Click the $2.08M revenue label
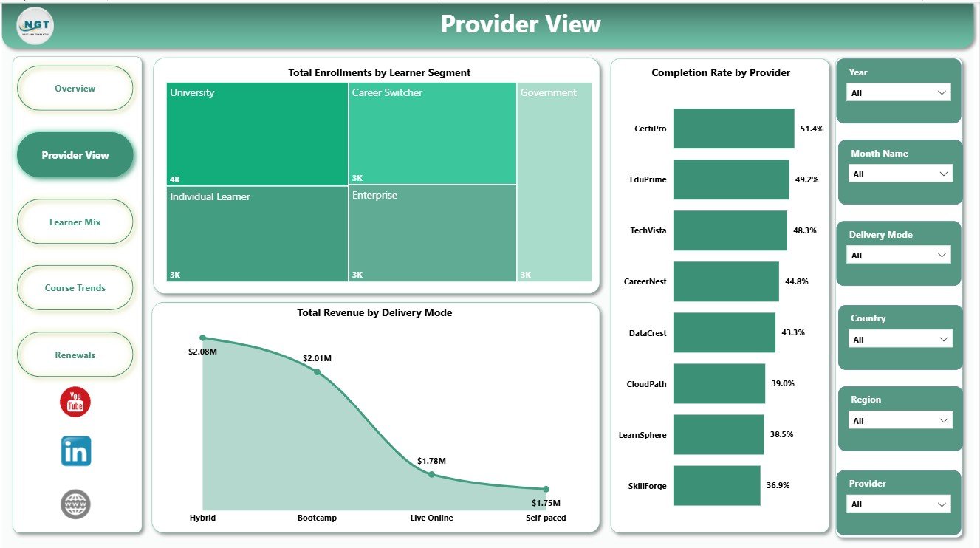 click(203, 352)
